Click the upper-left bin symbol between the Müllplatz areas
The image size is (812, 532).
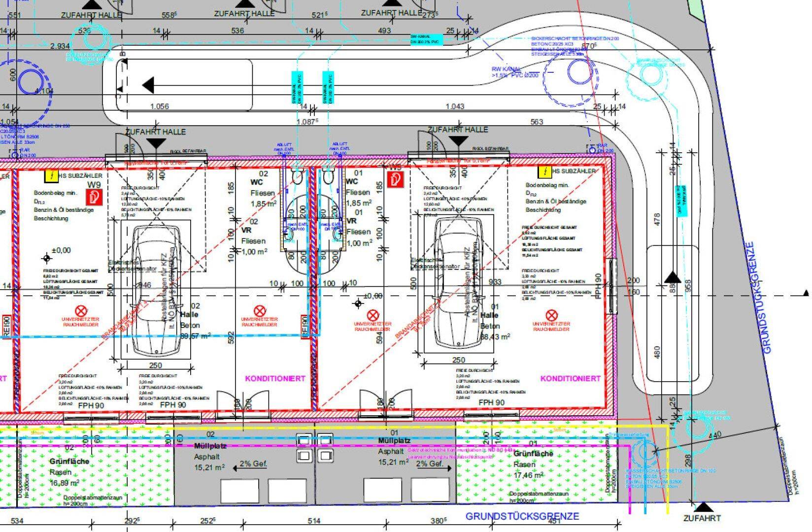(305, 440)
